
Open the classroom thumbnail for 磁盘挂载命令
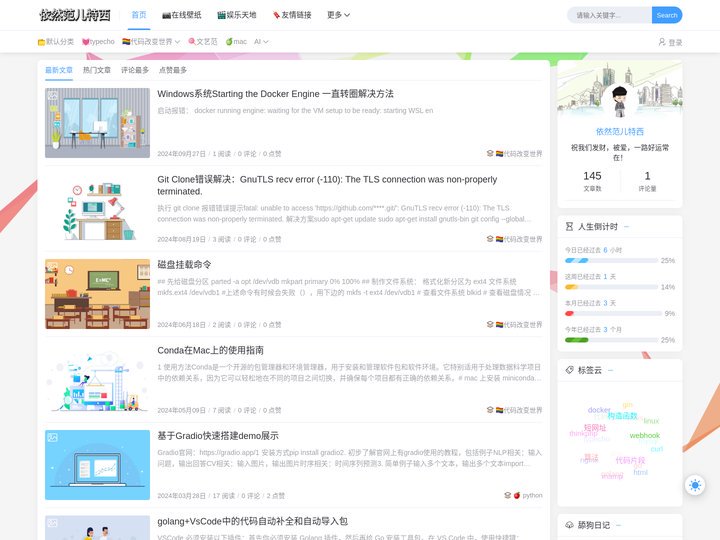[x=97, y=294]
